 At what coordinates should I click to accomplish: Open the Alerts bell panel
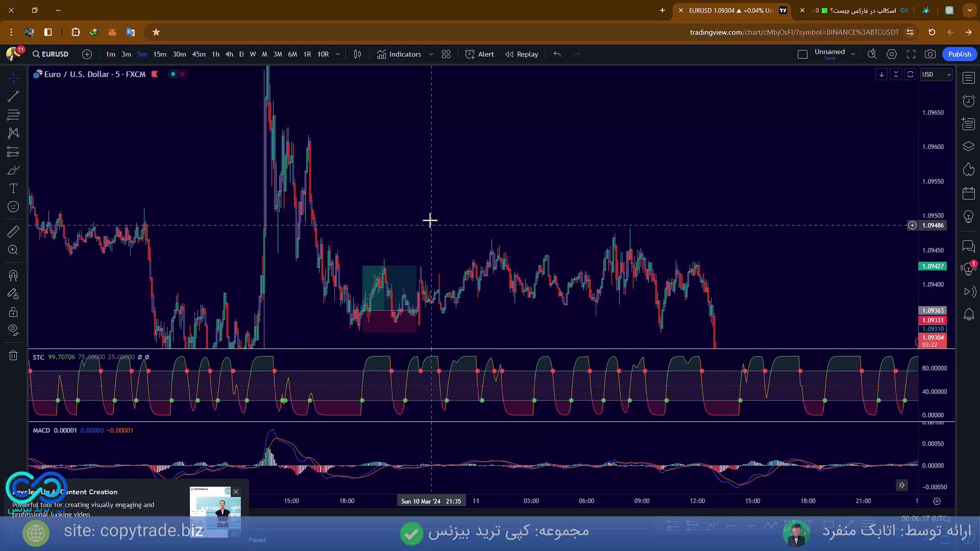pyautogui.click(x=968, y=315)
